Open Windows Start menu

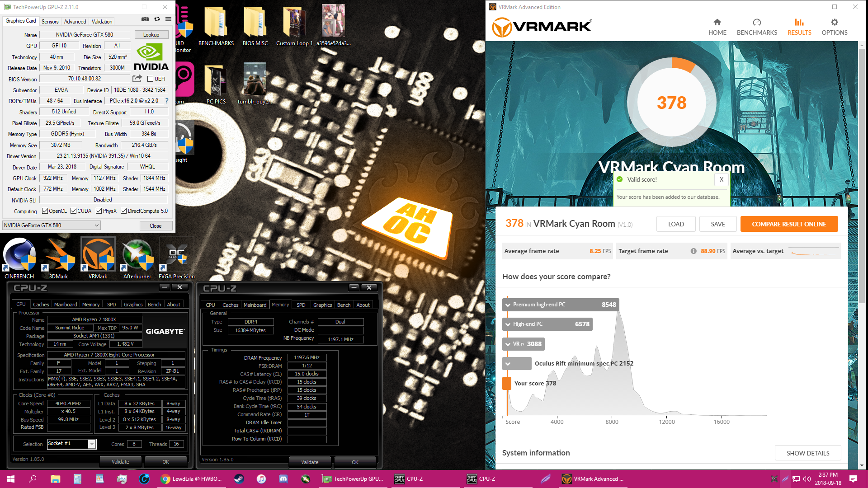tap(11, 479)
